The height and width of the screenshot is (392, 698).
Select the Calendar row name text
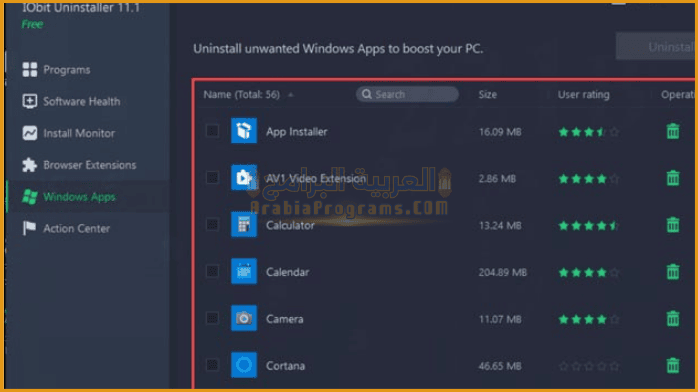pos(287,272)
